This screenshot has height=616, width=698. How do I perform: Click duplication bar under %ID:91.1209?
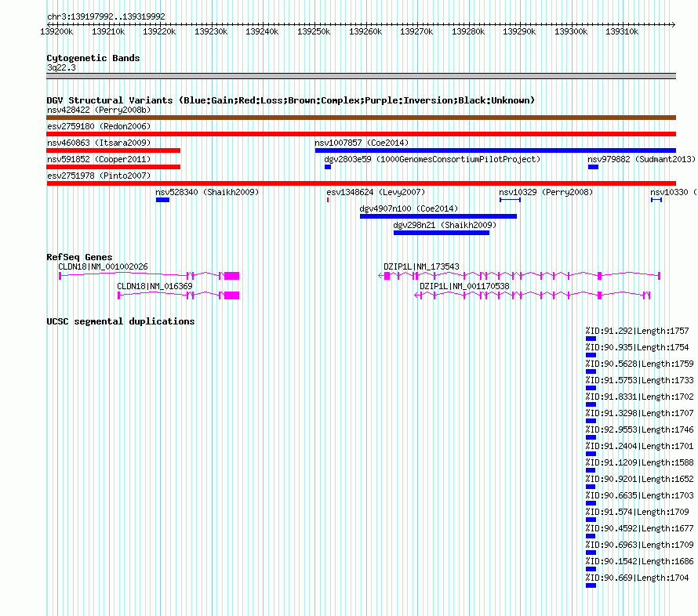pos(591,470)
